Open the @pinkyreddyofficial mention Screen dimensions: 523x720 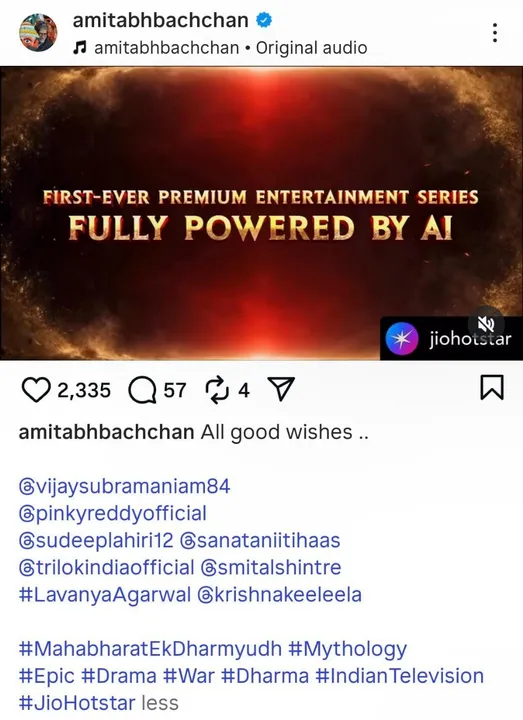(112, 513)
